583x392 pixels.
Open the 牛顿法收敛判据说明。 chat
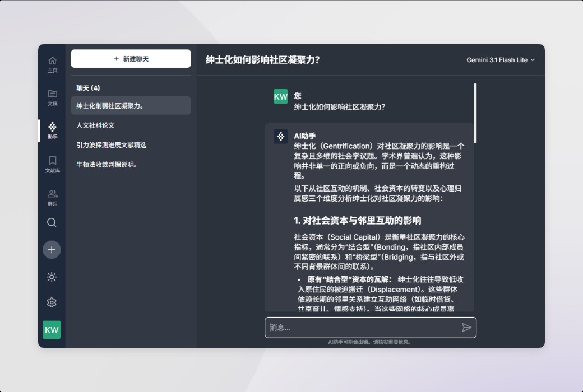131,165
